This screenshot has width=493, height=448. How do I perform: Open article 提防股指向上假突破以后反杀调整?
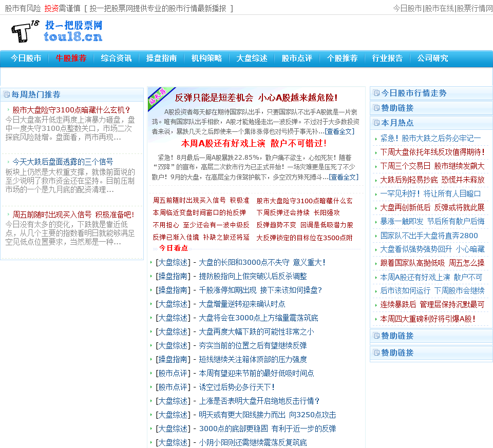(x=253, y=276)
